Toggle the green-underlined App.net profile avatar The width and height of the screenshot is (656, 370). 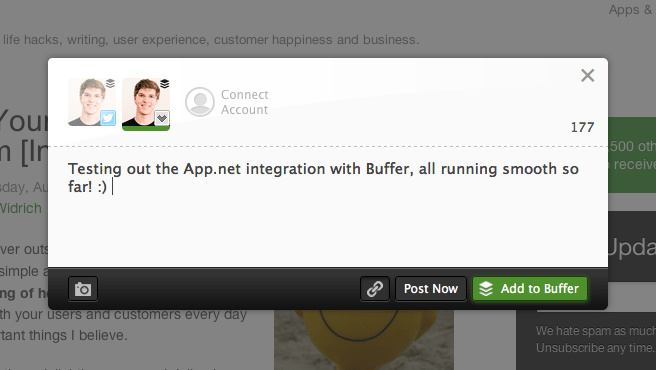146,104
